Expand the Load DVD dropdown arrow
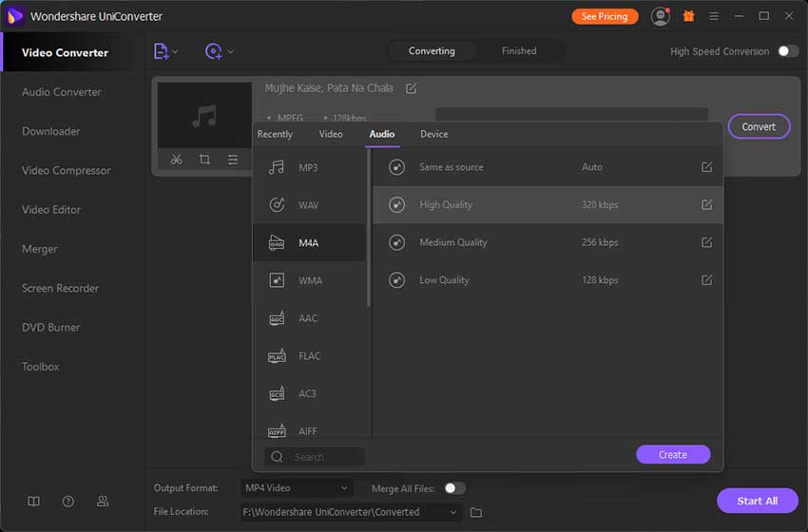This screenshot has height=532, width=808. click(230, 51)
